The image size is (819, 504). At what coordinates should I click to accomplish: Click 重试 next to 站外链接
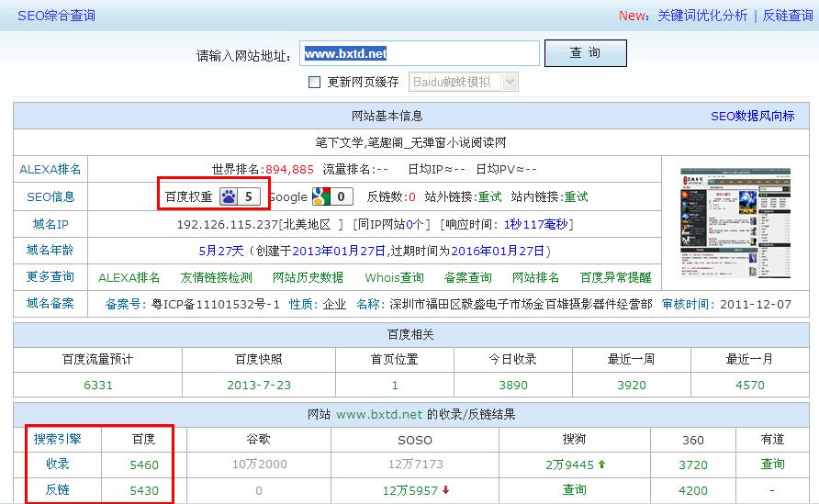490,196
